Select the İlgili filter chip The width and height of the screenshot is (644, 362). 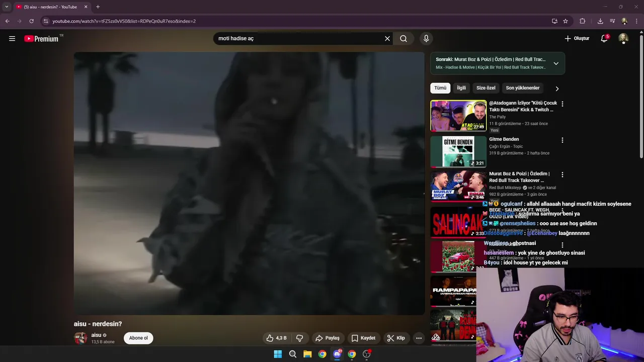coord(461,88)
